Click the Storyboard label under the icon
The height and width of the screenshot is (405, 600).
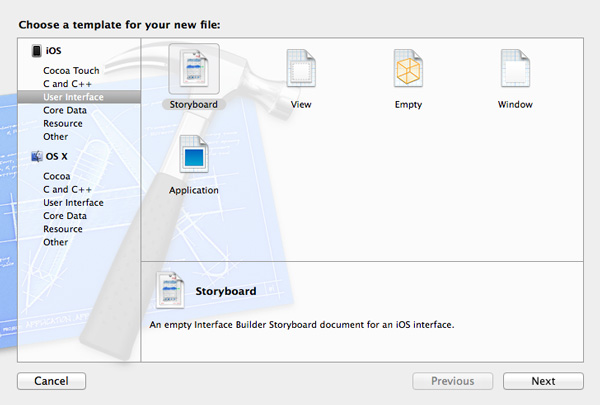(194, 105)
